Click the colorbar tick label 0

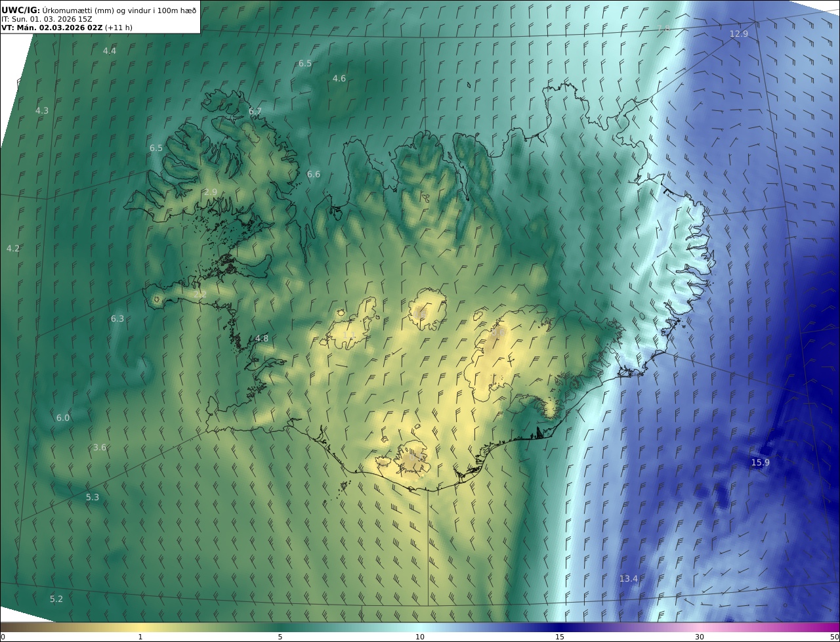[3, 637]
